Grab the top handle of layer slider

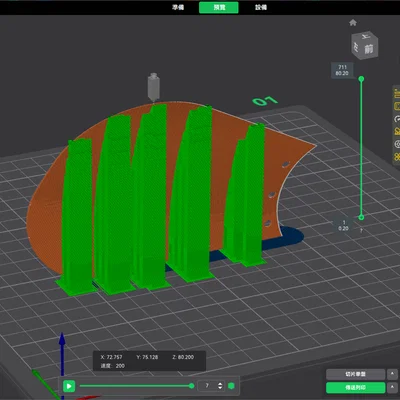point(361,79)
